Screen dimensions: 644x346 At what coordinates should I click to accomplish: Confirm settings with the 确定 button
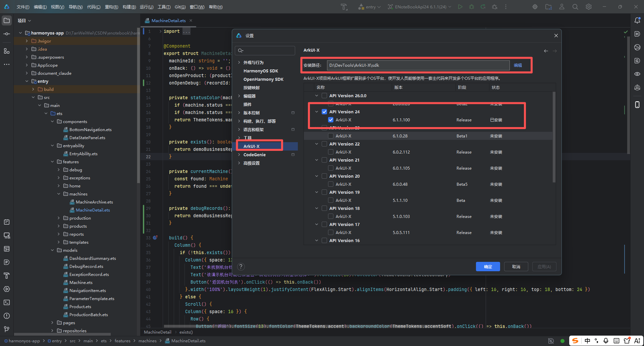(488, 267)
